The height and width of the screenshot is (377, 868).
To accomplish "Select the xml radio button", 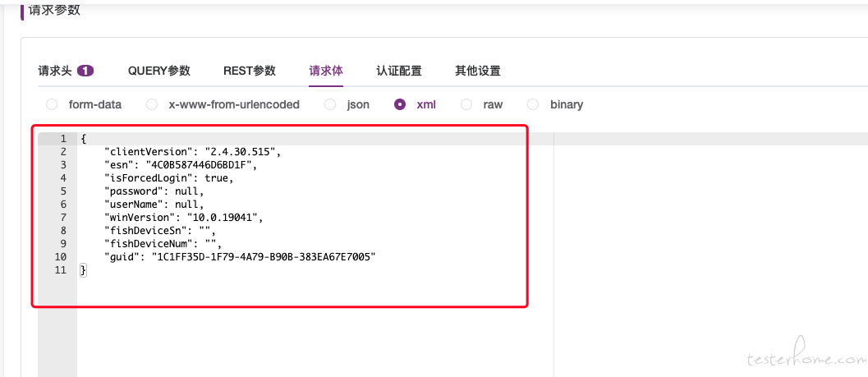I will click(x=400, y=104).
